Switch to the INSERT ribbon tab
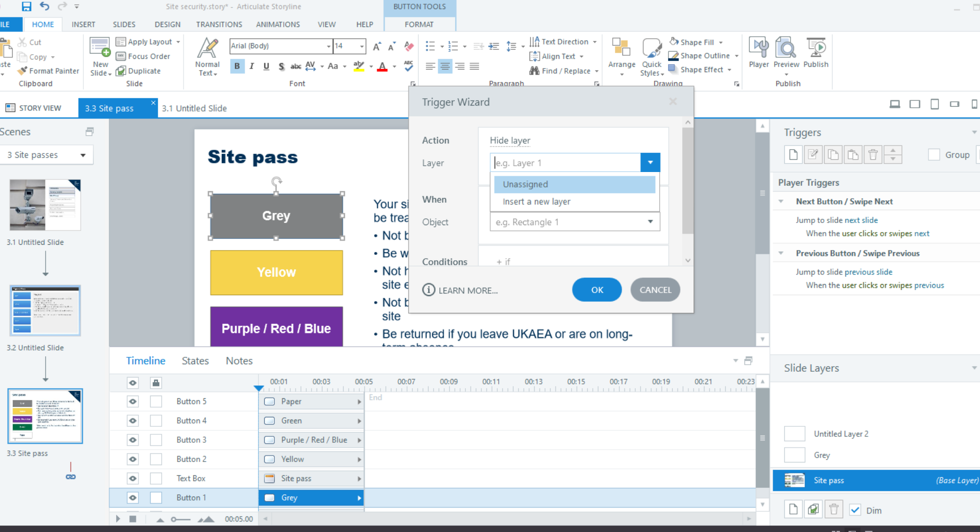Image resolution: width=980 pixels, height=532 pixels. 83,24
